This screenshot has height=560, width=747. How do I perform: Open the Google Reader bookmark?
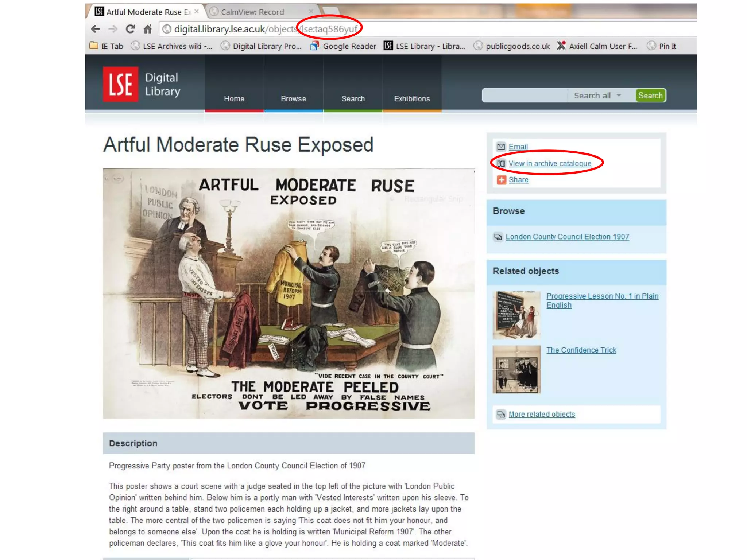click(349, 46)
